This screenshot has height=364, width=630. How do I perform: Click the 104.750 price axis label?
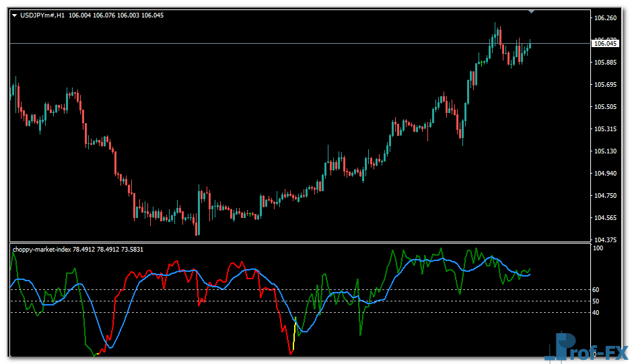606,196
